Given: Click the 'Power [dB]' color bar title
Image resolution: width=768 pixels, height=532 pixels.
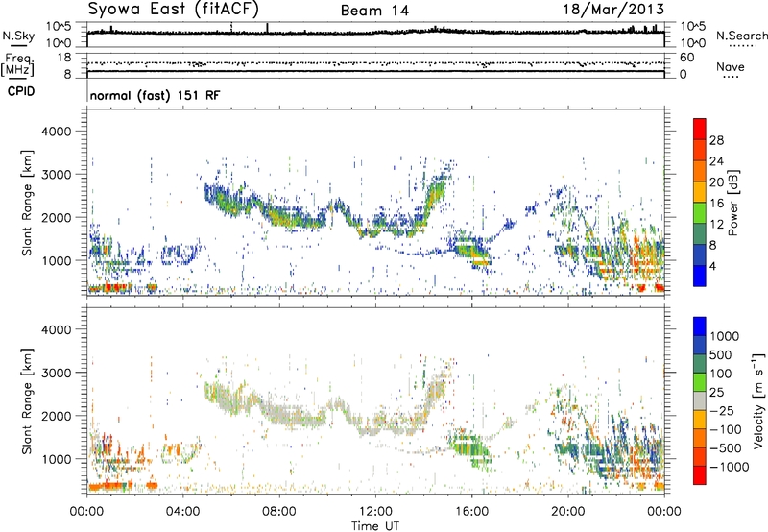Looking at the screenshot, I should [x=732, y=203].
